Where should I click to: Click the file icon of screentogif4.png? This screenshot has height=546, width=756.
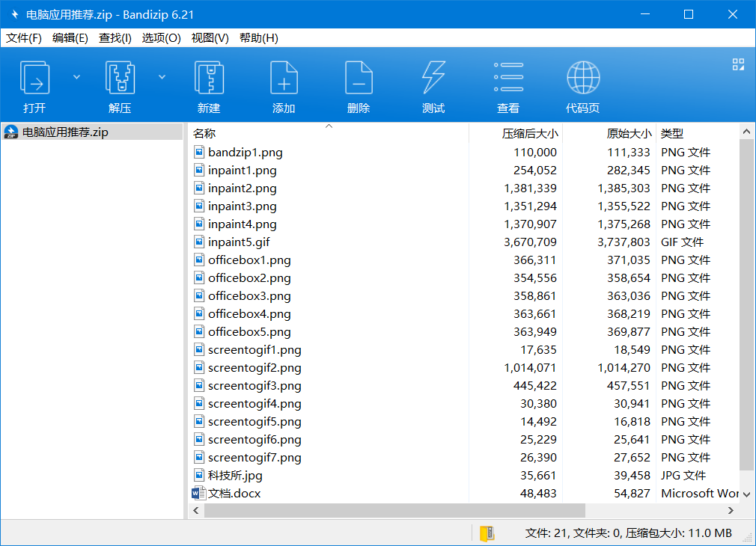pyautogui.click(x=199, y=403)
